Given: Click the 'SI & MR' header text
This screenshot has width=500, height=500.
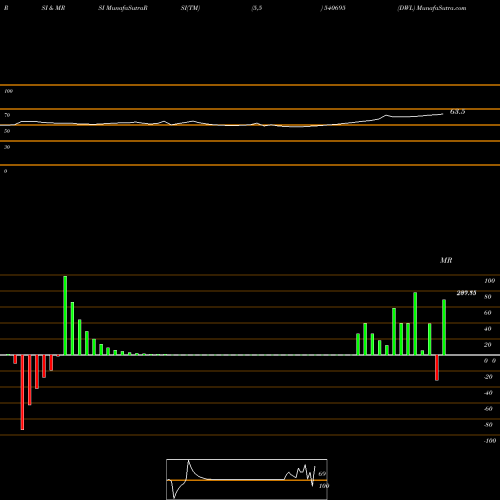Looking at the screenshot, I should [53, 8].
